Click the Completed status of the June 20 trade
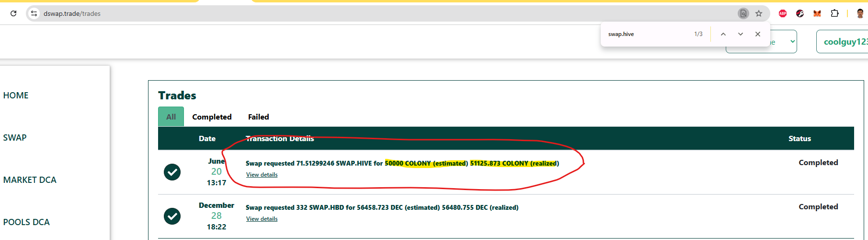The height and width of the screenshot is (240, 868). tap(818, 163)
